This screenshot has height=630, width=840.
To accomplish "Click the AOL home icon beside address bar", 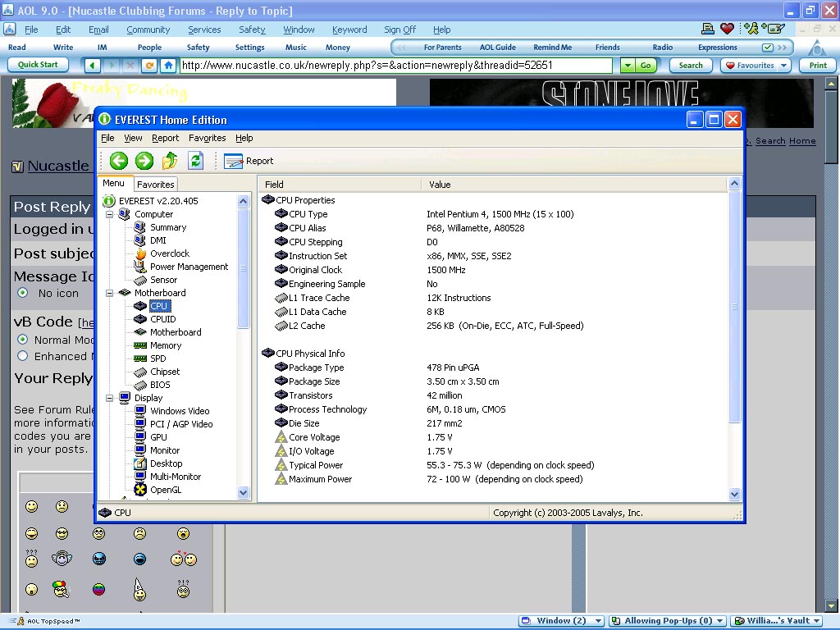I will [168, 66].
